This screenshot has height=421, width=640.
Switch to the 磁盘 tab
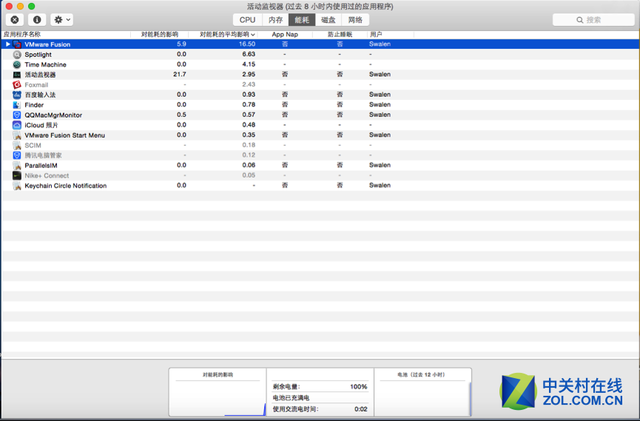(328, 20)
